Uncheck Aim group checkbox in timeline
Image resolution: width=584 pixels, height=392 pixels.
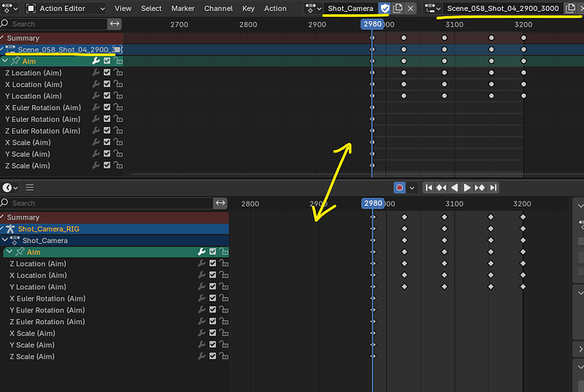(212, 252)
